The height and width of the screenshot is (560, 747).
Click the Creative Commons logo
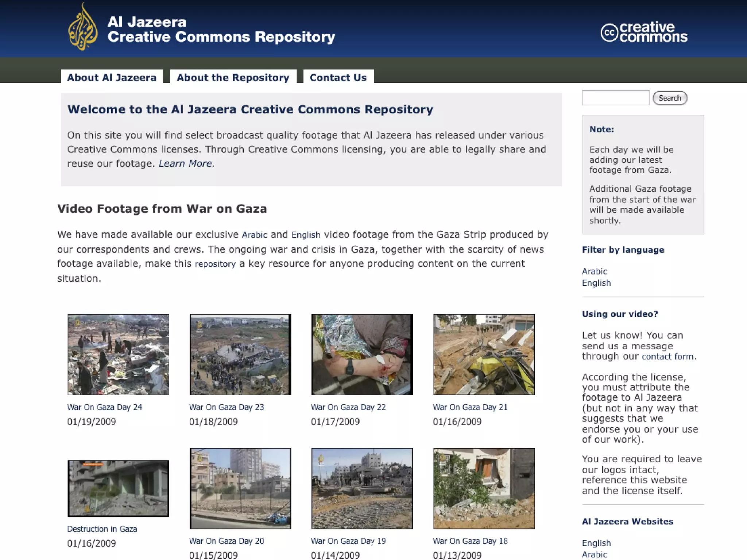click(x=644, y=32)
